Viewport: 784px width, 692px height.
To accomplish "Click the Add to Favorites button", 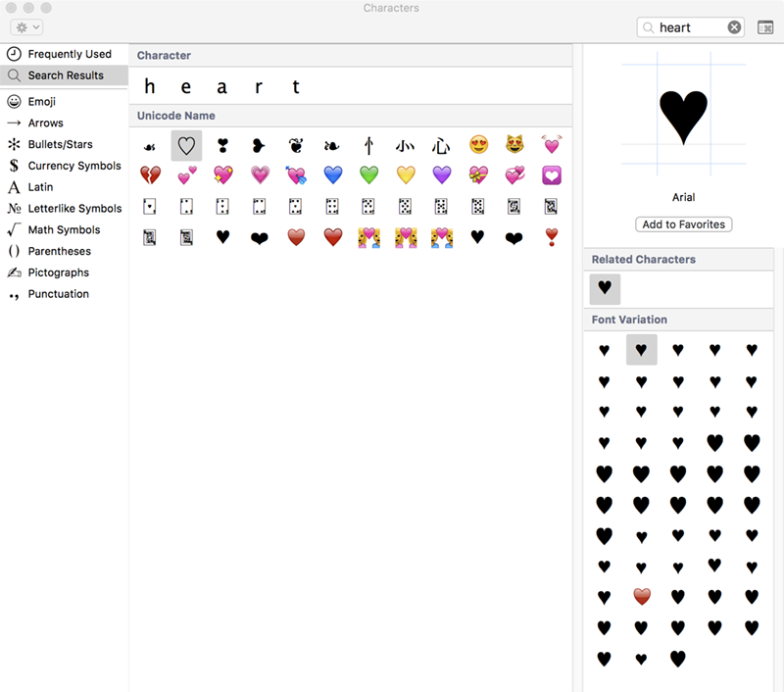I will 683,224.
